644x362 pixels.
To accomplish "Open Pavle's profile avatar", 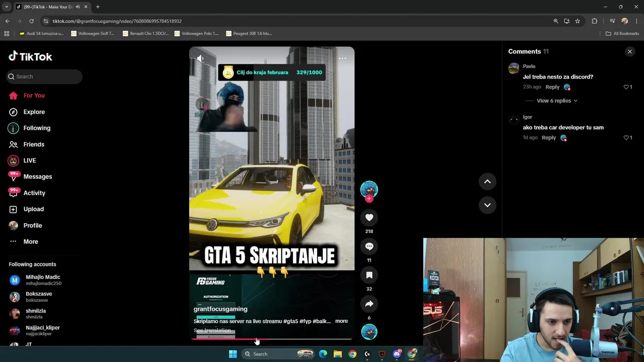I will tap(514, 69).
